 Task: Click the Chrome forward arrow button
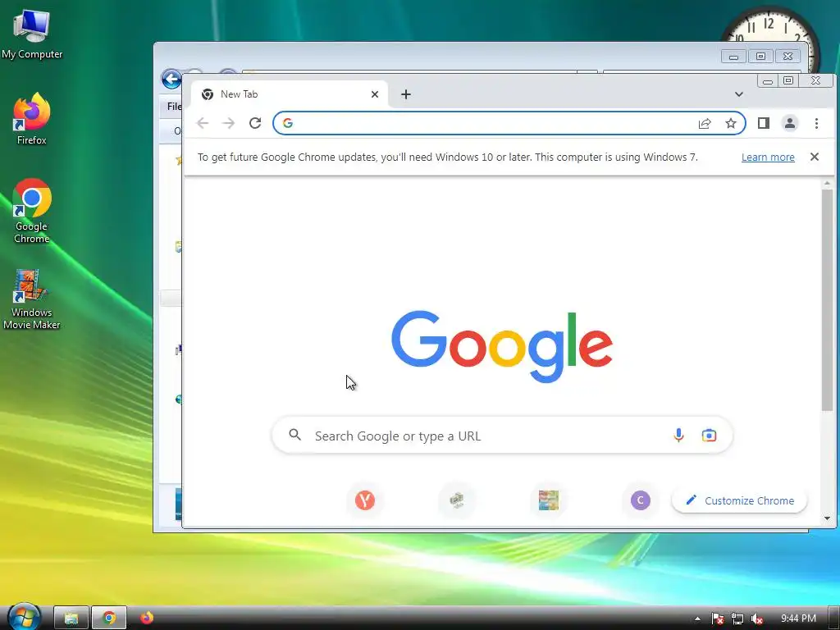[229, 123]
